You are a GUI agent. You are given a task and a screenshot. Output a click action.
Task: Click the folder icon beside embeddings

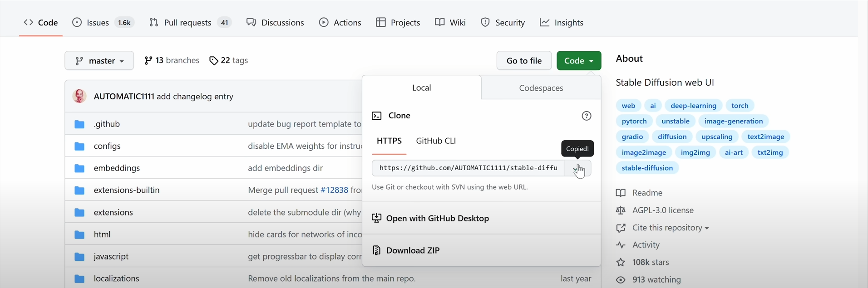pyautogui.click(x=79, y=168)
